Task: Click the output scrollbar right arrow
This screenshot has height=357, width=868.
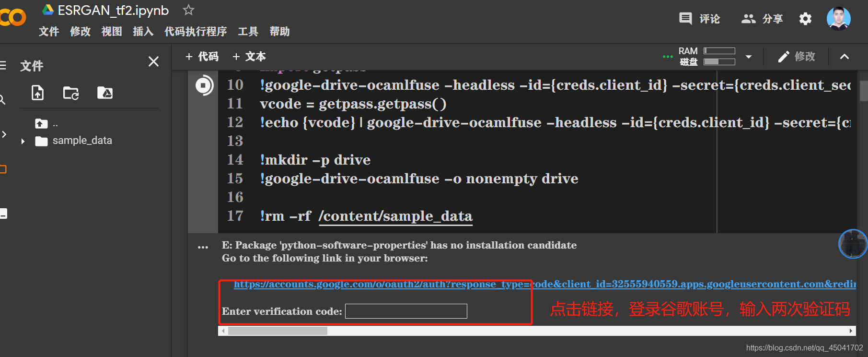Action: click(x=851, y=331)
